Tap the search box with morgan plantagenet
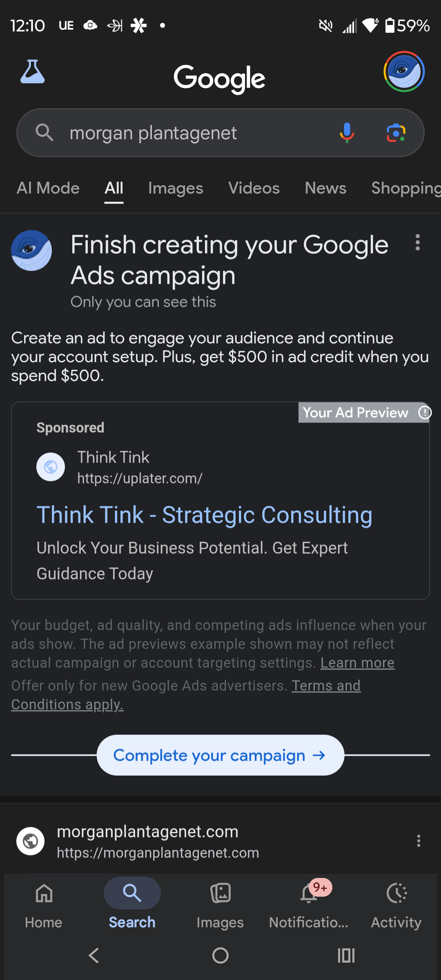441x980 pixels. tap(196, 133)
